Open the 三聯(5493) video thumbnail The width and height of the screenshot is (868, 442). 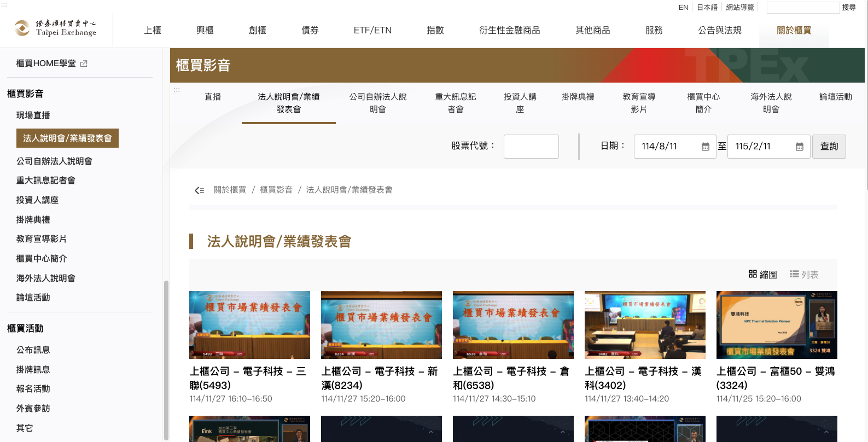pyautogui.click(x=249, y=325)
